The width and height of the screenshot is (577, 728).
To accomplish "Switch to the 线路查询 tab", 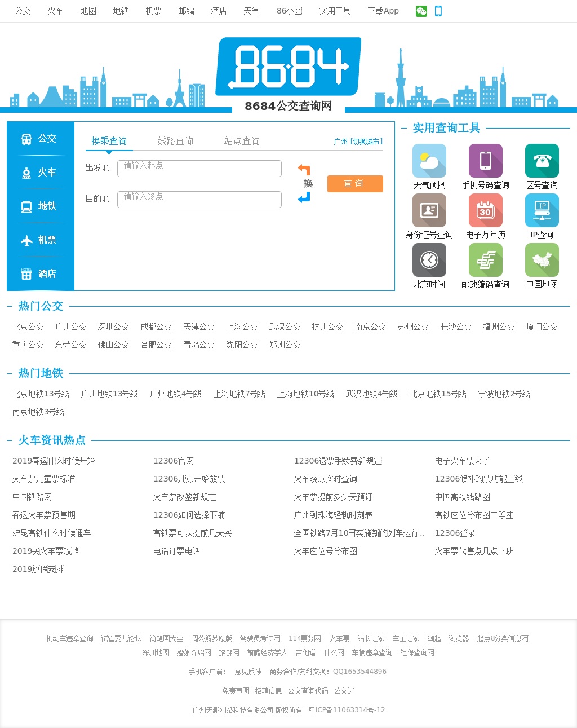I will point(175,141).
